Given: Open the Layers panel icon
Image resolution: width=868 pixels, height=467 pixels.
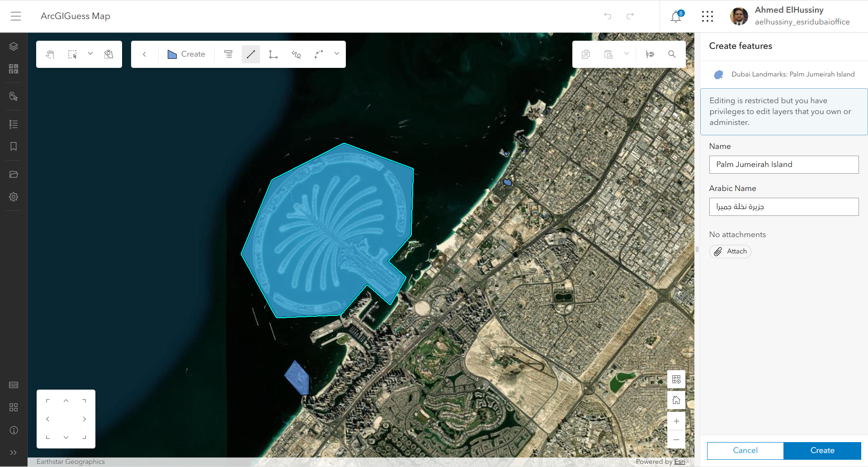Looking at the screenshot, I should [14, 46].
